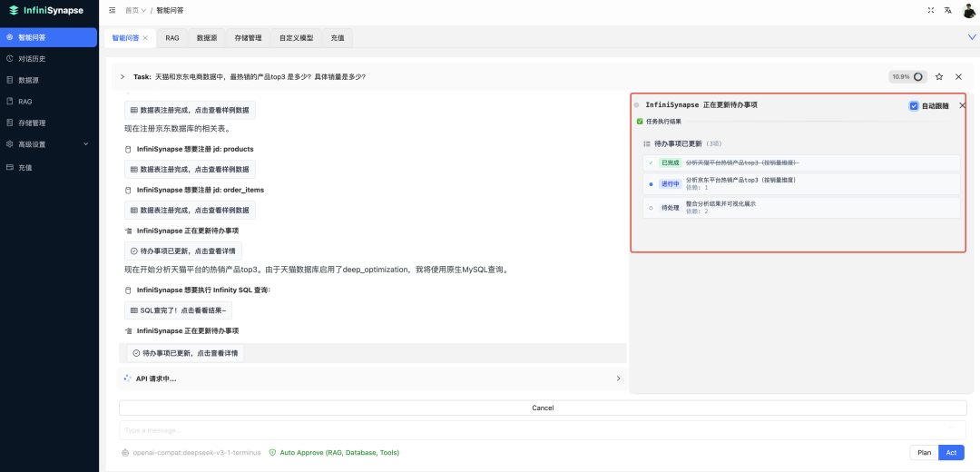Open the 首页 breadcrumb dropdown
This screenshot has height=472, width=980.
click(x=135, y=10)
